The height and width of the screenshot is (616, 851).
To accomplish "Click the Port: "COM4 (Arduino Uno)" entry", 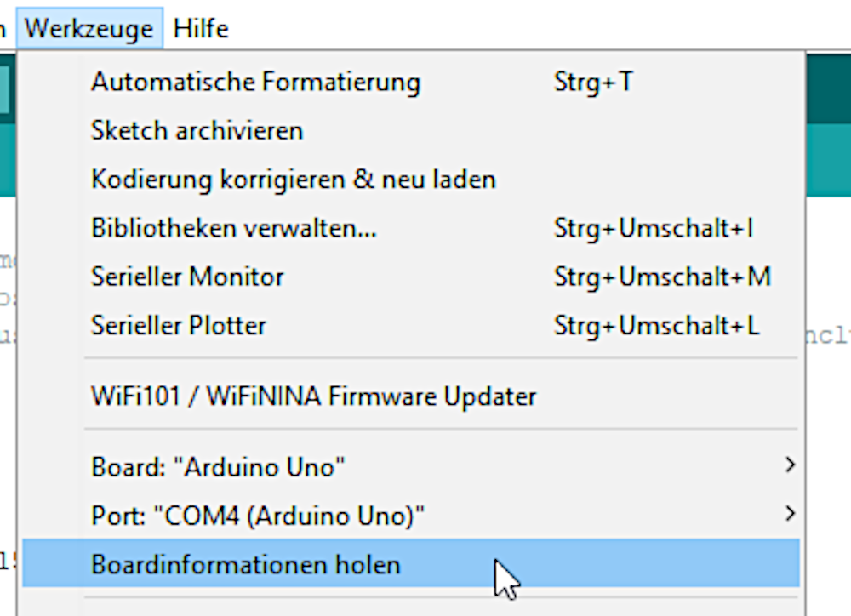I will (258, 516).
